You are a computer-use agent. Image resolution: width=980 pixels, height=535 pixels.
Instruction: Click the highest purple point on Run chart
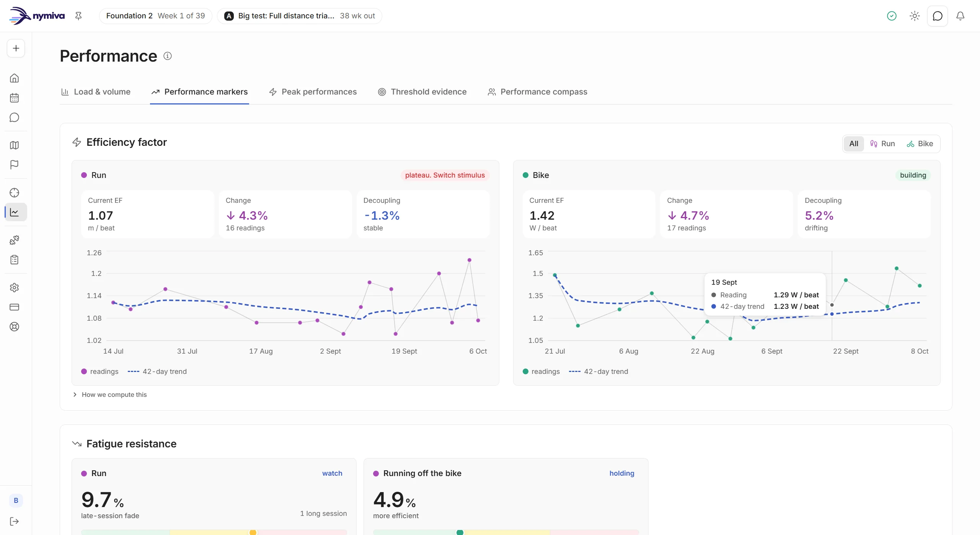pyautogui.click(x=470, y=260)
